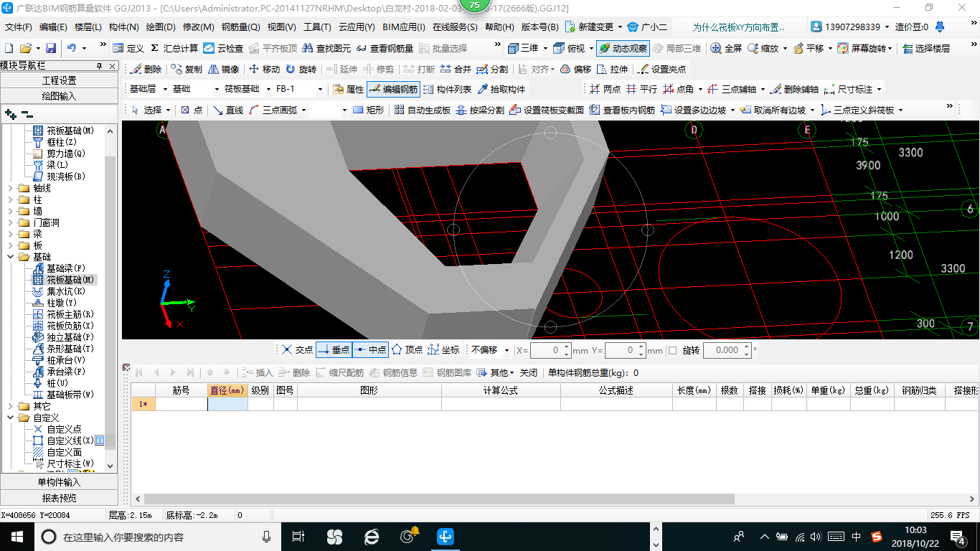Toggle 编辑钢筋 edit rebar button
The width and height of the screenshot is (980, 551).
pos(392,90)
